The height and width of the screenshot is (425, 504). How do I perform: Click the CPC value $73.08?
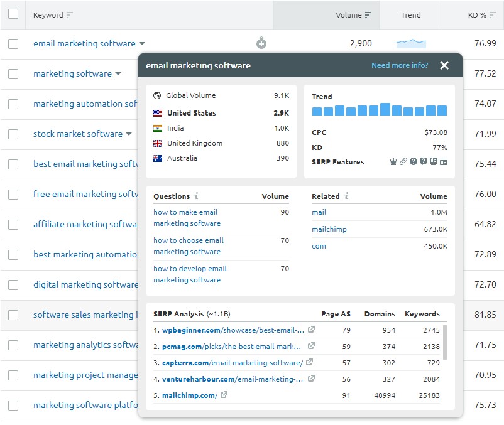tap(436, 132)
